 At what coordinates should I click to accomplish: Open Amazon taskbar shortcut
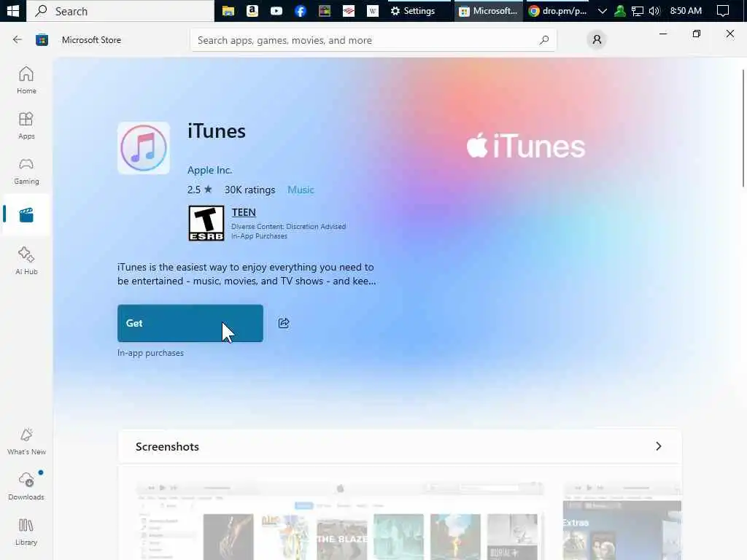coord(252,10)
